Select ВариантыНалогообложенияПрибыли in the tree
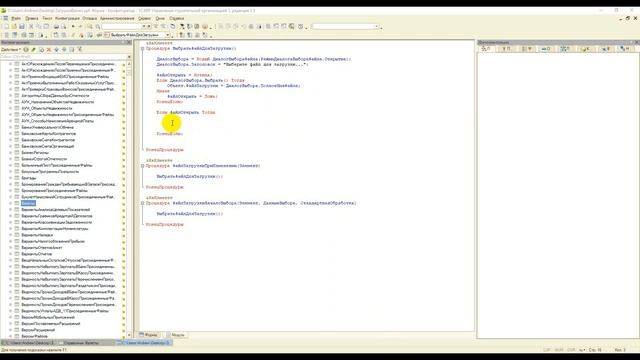The height and width of the screenshot is (360, 640). (x=53, y=241)
